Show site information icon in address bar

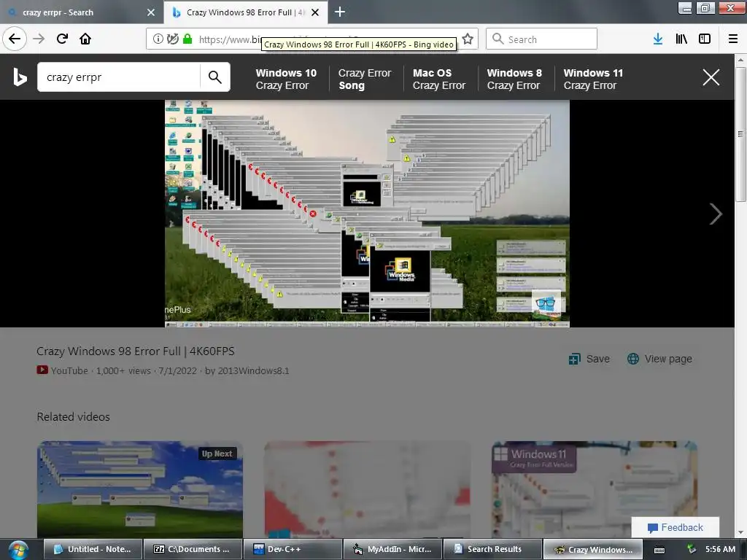click(158, 39)
